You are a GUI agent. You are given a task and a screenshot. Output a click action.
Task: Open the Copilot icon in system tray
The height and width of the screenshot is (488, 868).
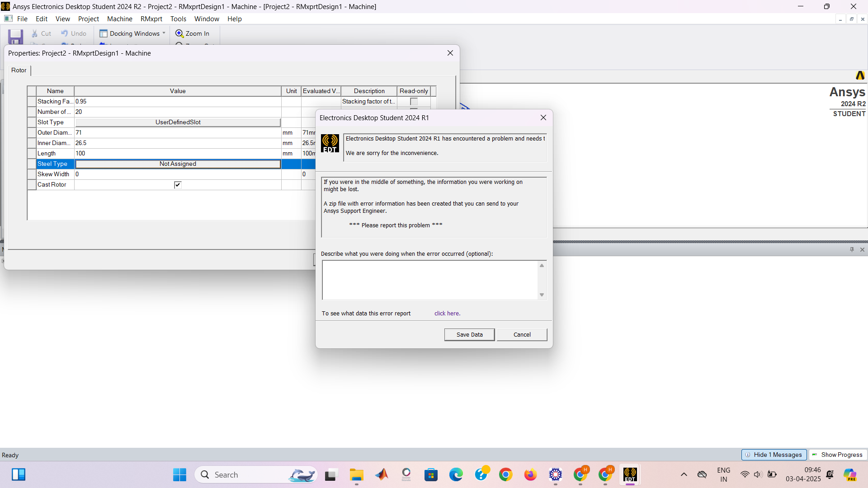point(850,475)
